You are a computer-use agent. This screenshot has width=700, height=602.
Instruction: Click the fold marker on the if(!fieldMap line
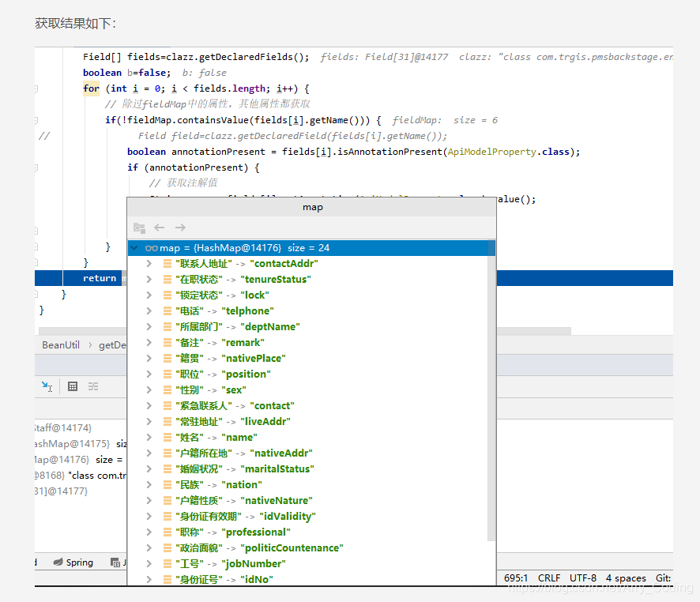[36, 120]
